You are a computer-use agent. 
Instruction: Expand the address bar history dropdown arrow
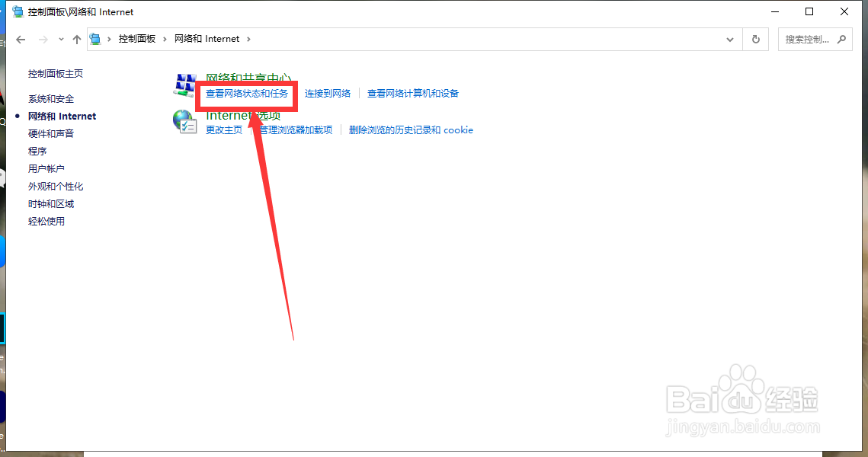click(x=729, y=39)
